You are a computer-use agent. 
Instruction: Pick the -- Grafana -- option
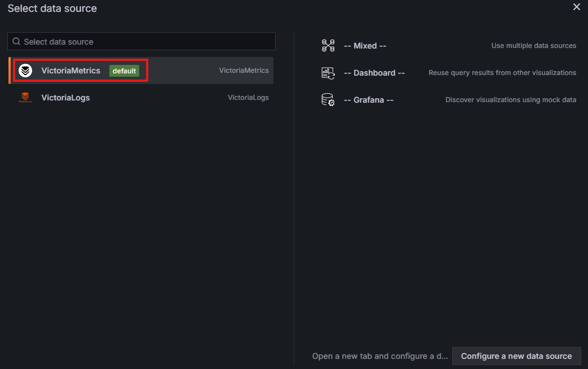(x=369, y=100)
